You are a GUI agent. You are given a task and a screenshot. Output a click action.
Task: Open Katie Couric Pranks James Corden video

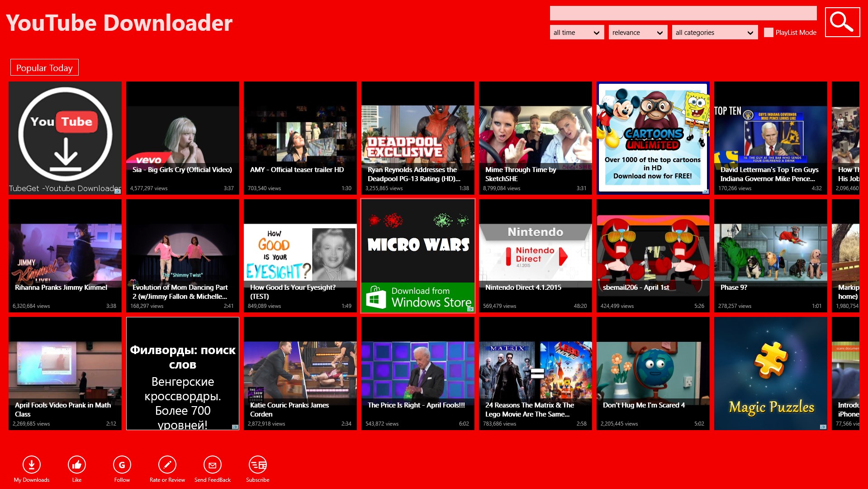pyautogui.click(x=300, y=374)
